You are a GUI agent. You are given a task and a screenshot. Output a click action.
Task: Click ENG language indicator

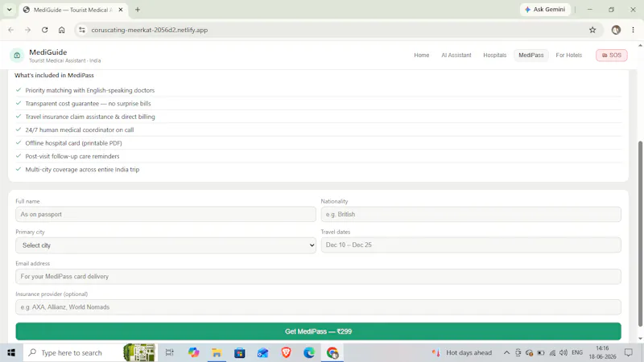[577, 352]
